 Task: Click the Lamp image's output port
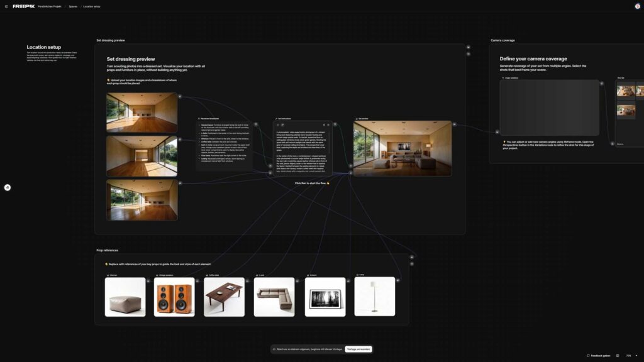[x=398, y=281]
